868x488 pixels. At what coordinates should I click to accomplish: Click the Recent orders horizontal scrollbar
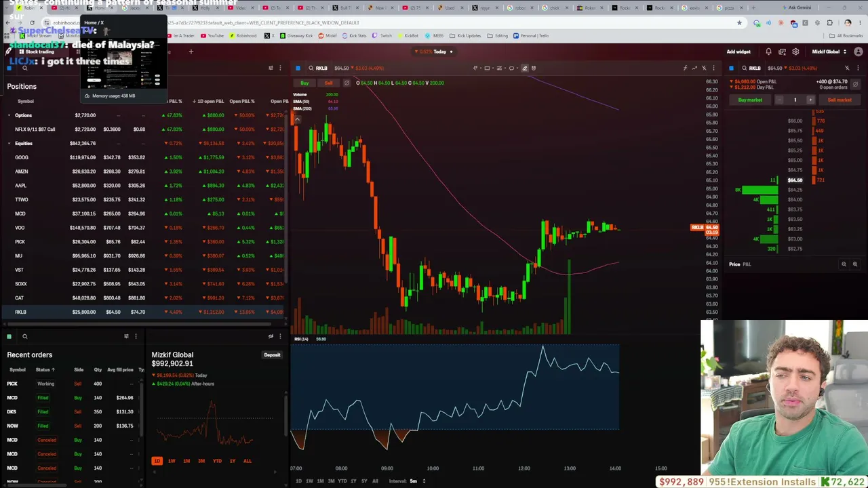point(35,485)
